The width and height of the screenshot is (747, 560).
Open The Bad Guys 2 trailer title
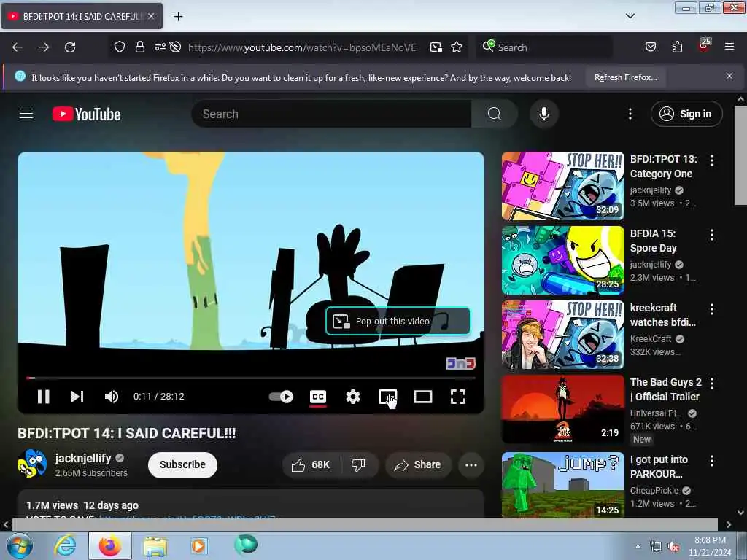[x=666, y=389]
